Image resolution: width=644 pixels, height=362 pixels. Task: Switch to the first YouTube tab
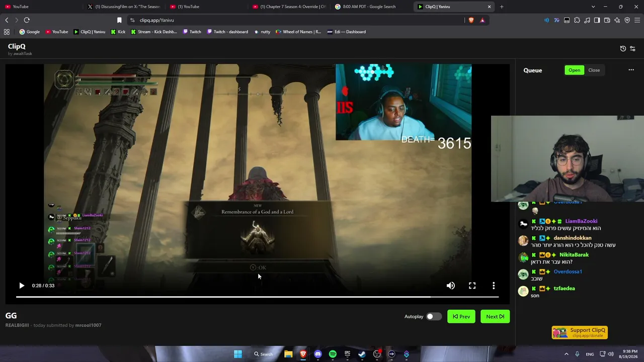pos(40,7)
